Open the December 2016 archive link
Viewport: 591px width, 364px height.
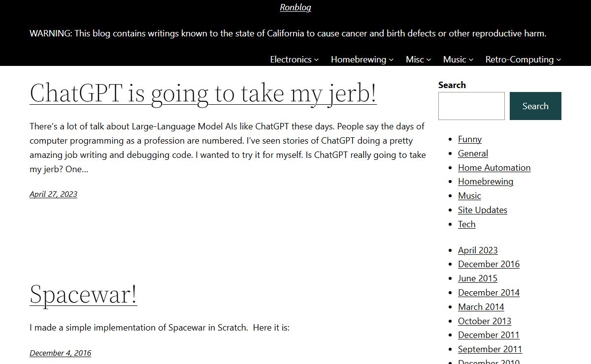[x=489, y=264]
